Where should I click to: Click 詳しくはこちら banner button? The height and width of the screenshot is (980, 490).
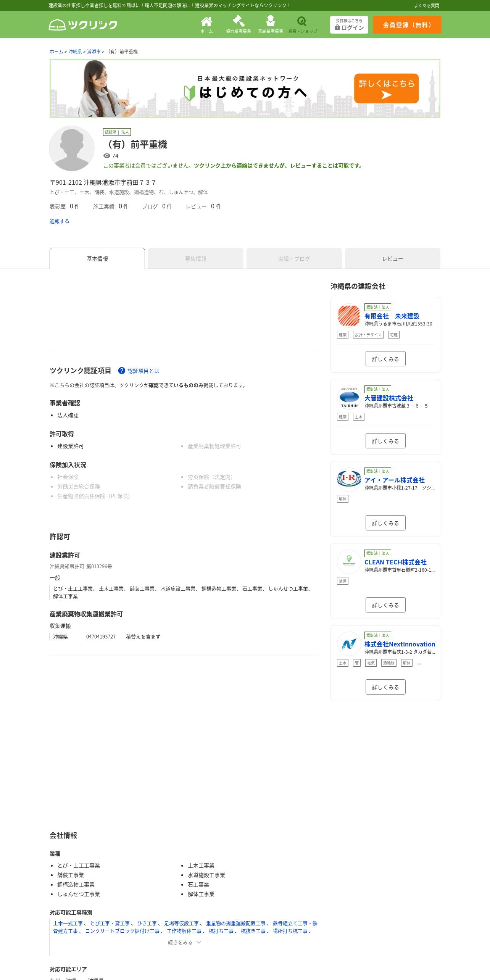pos(386,89)
